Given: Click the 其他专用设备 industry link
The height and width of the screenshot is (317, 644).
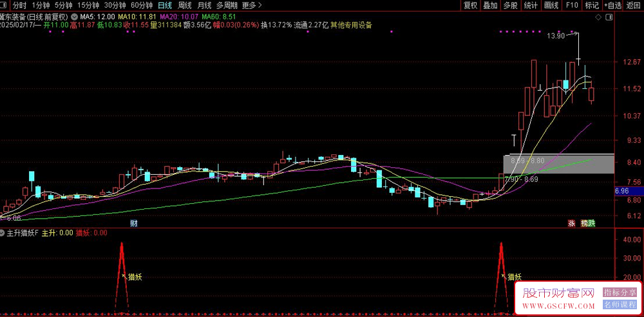Looking at the screenshot, I should (351, 25).
